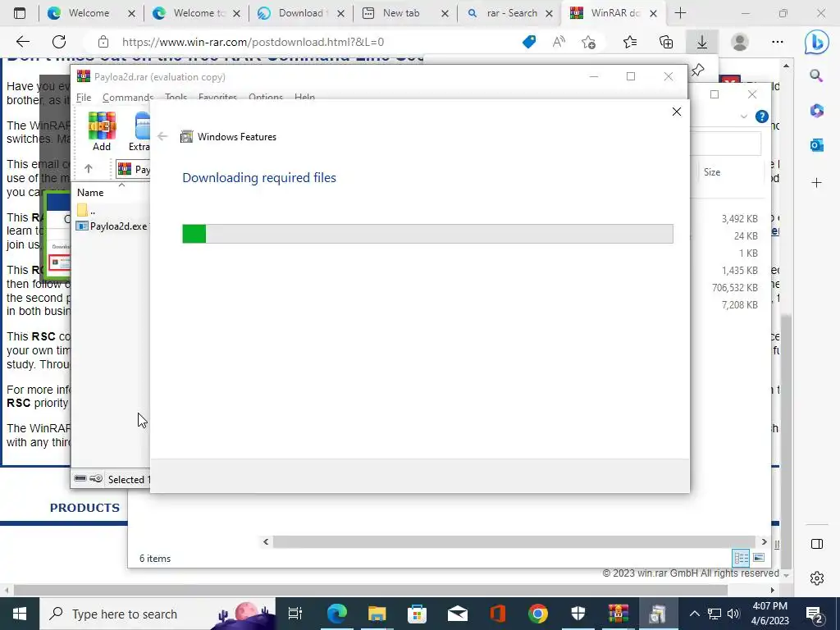
Task: Click the back arrow in Windows Features
Action: [162, 137]
